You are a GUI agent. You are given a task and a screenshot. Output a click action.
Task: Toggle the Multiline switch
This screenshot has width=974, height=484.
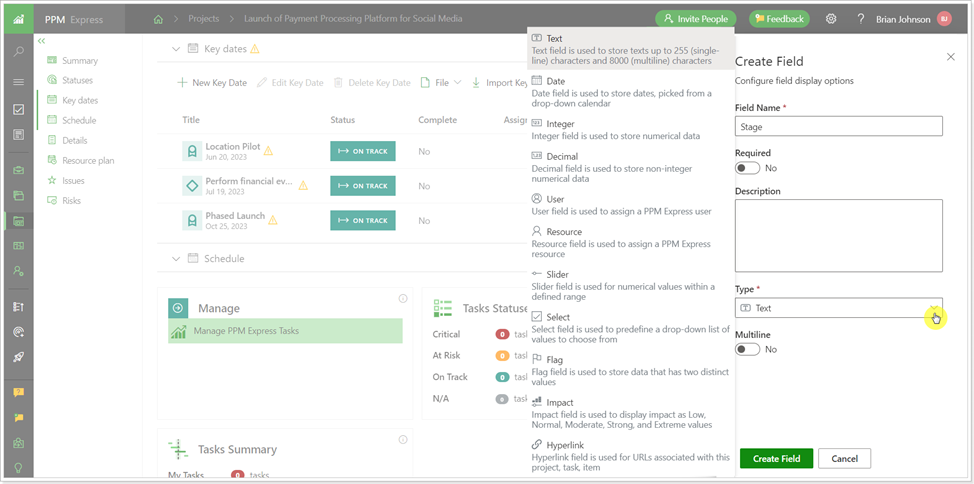coord(747,349)
